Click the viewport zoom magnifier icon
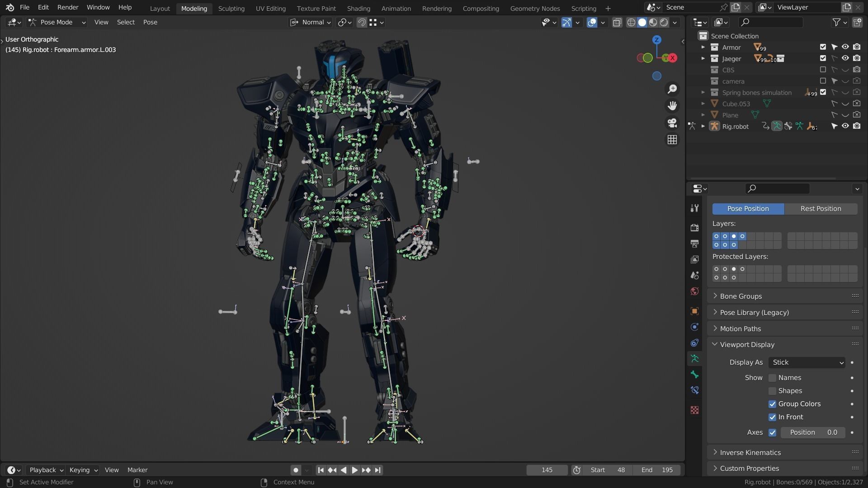This screenshot has width=868, height=488. point(672,89)
